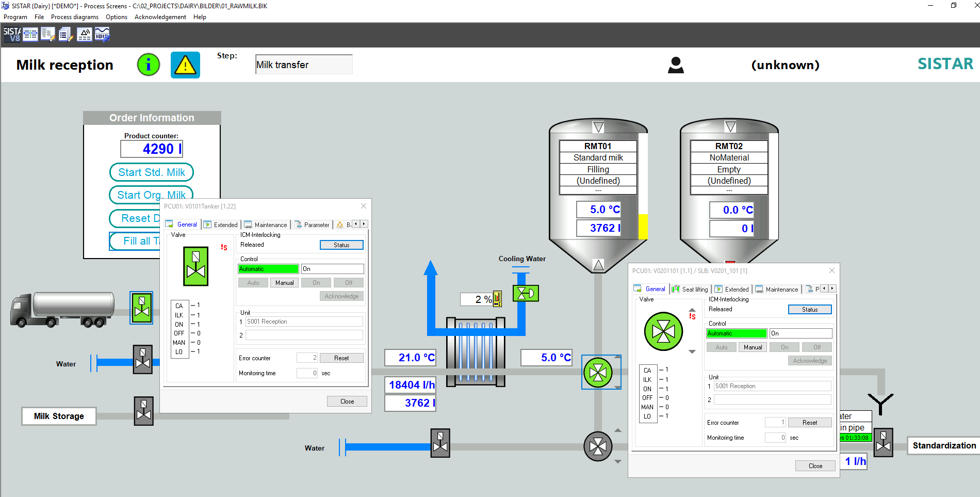Select the gray valve before Standardization

883,442
